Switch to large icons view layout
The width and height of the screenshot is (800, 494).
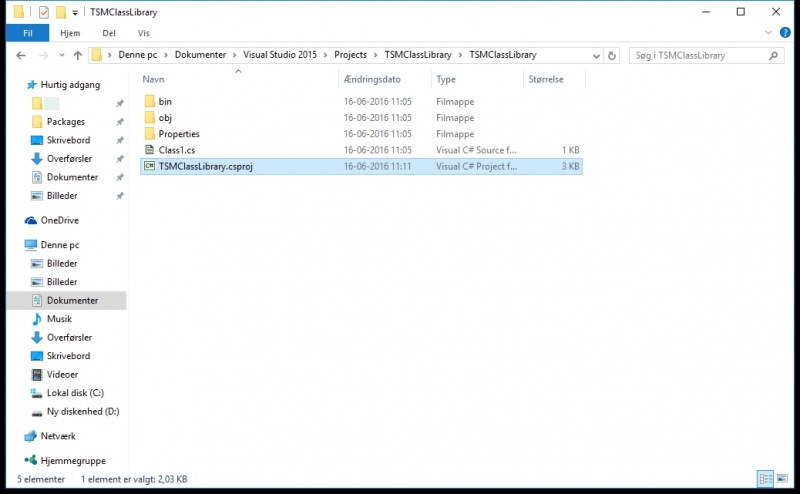[x=782, y=479]
